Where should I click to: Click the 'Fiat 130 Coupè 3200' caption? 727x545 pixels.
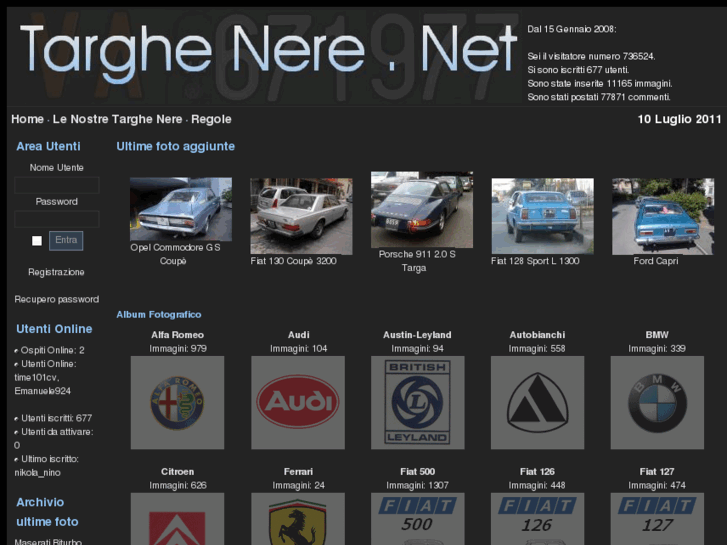293,261
